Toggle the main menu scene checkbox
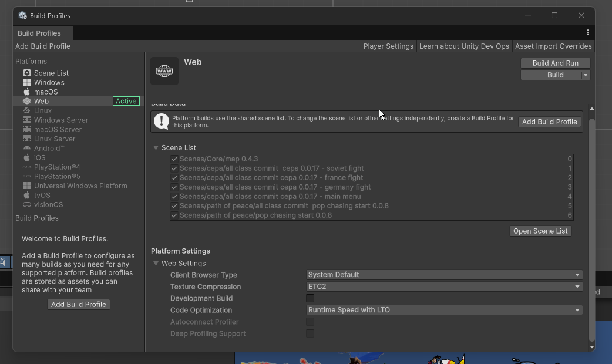Screen dimensions: 612x364 click(x=174, y=197)
